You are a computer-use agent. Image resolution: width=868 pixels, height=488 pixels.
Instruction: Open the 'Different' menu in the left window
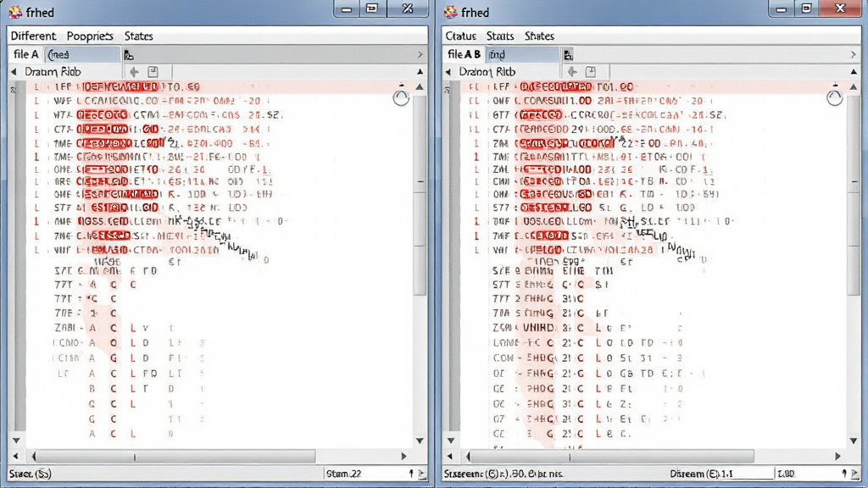tap(33, 36)
